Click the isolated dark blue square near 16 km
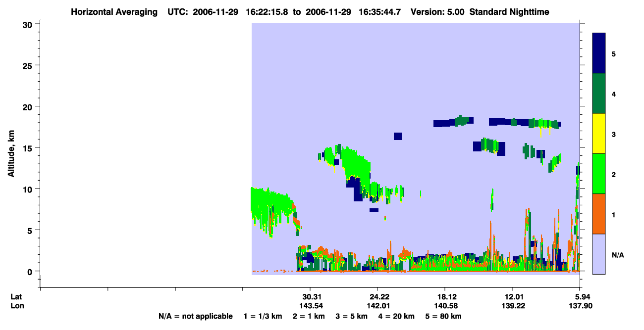The height and width of the screenshot is (330, 644). (398, 136)
